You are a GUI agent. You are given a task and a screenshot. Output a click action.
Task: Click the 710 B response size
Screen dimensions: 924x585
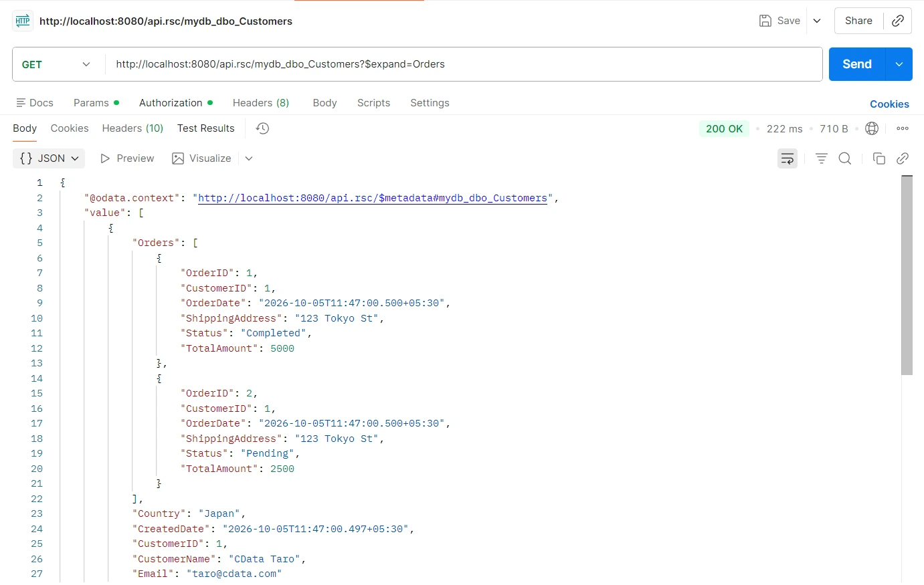click(x=834, y=128)
